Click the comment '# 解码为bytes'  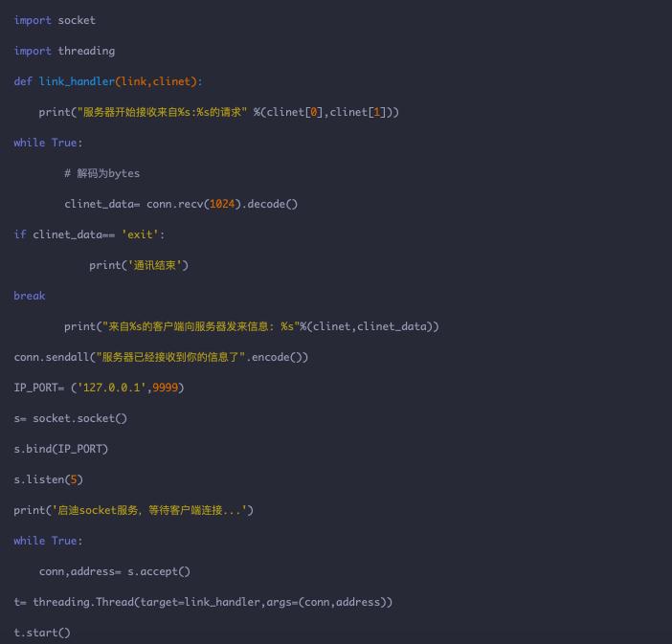point(102,173)
